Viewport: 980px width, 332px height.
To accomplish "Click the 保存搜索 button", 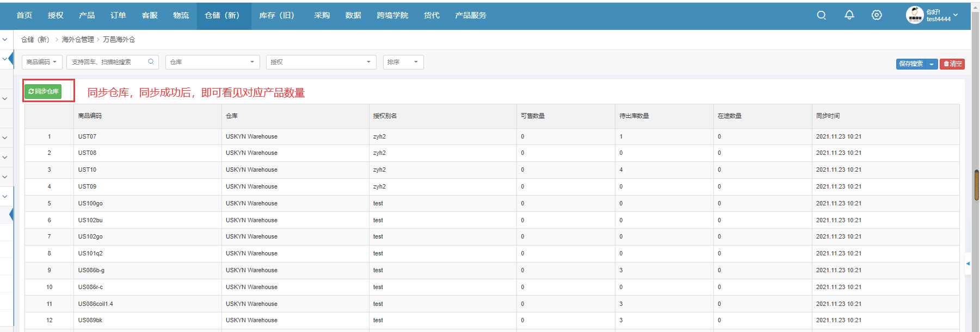I will pyautogui.click(x=911, y=64).
